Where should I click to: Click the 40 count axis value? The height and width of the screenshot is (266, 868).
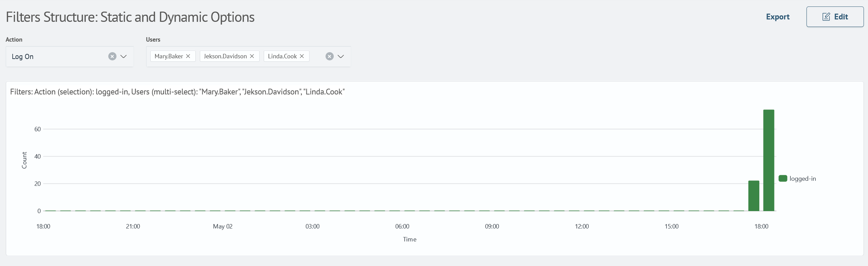tap(38, 157)
